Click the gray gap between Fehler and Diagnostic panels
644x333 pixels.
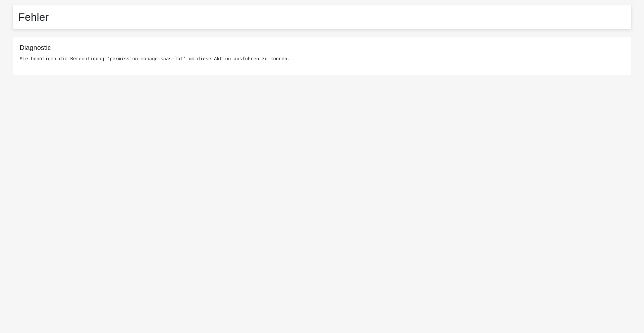pos(322,33)
